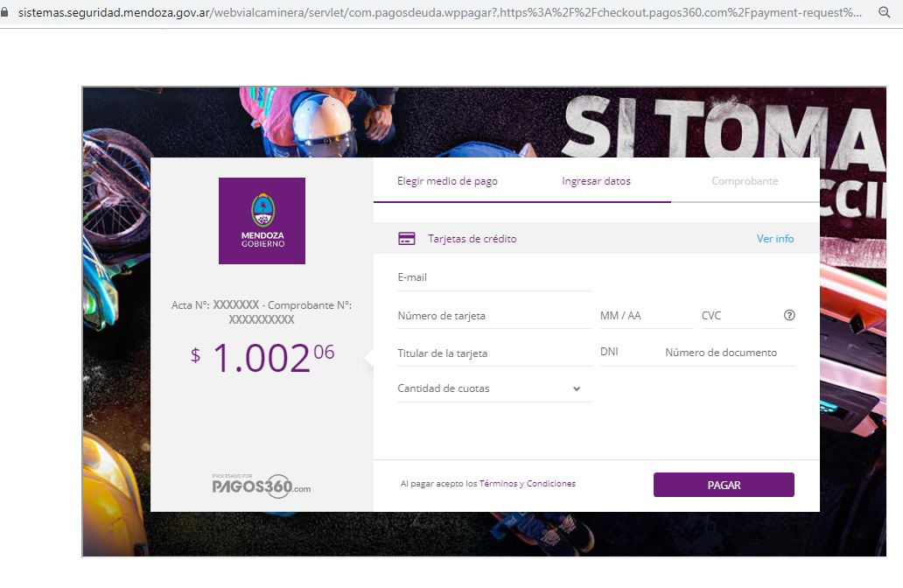Click the padlock icon in the address bar
Image resolution: width=903 pixels, height=588 pixels.
pos(5,11)
